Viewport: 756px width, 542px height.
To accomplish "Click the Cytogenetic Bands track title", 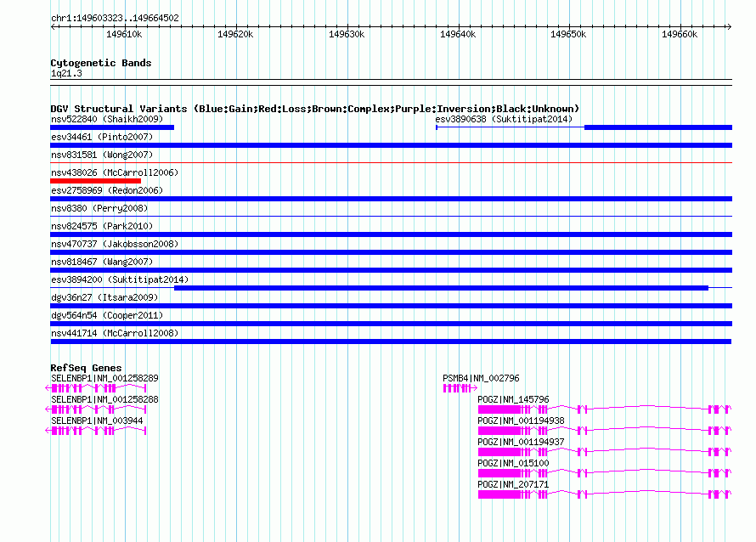I will click(101, 63).
